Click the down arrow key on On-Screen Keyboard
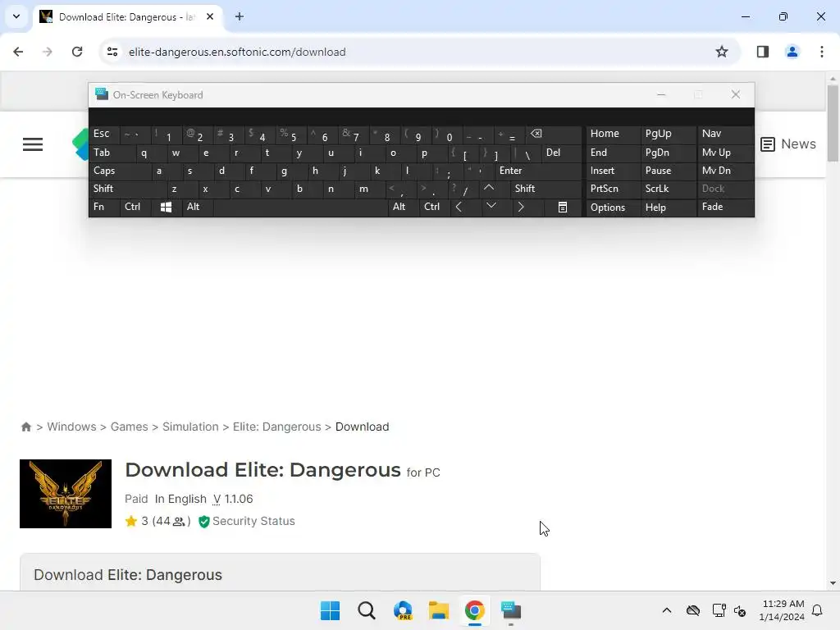This screenshot has height=630, width=840. coord(491,206)
